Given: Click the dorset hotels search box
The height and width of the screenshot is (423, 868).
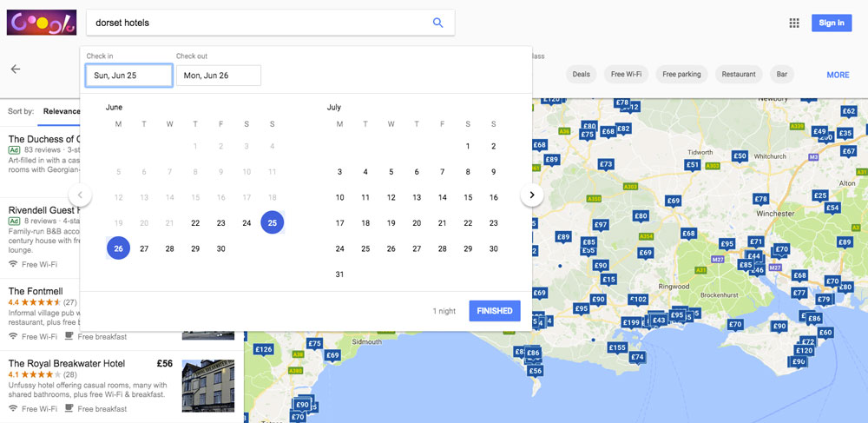Looking at the screenshot, I should pos(260,23).
